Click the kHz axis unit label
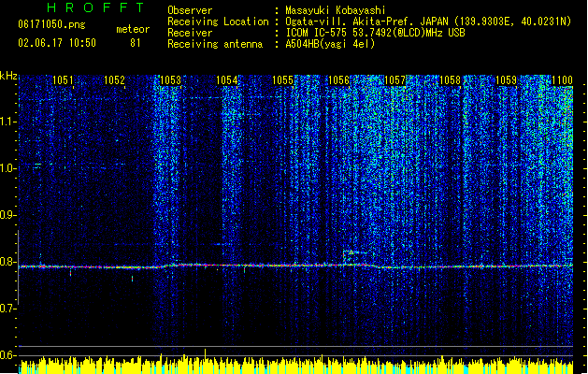Viewport: 588px width, 374px height. [x=8, y=76]
